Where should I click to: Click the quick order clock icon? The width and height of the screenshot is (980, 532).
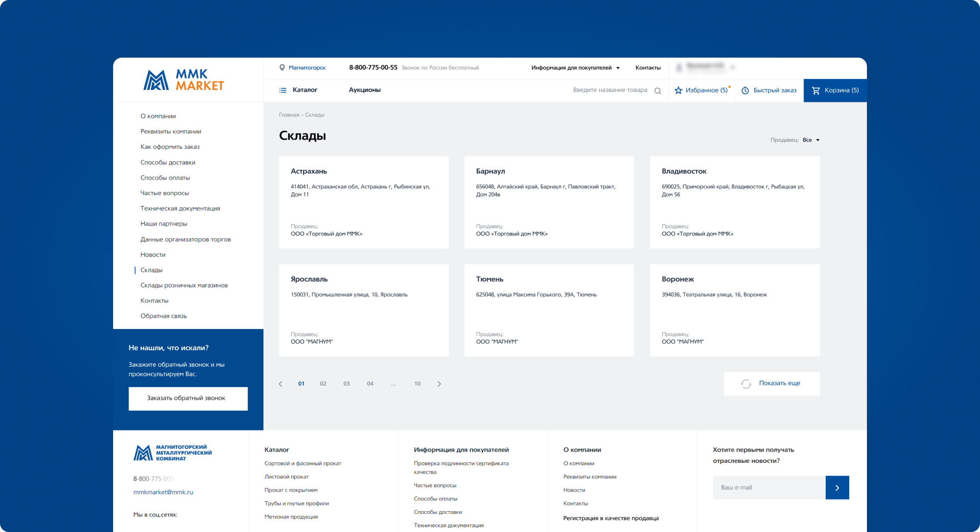click(x=745, y=90)
